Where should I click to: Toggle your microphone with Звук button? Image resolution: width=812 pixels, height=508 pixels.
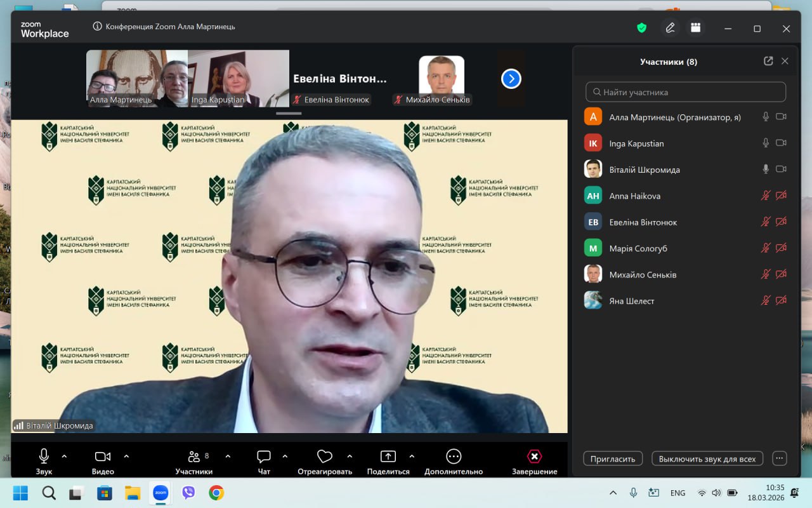tap(44, 461)
